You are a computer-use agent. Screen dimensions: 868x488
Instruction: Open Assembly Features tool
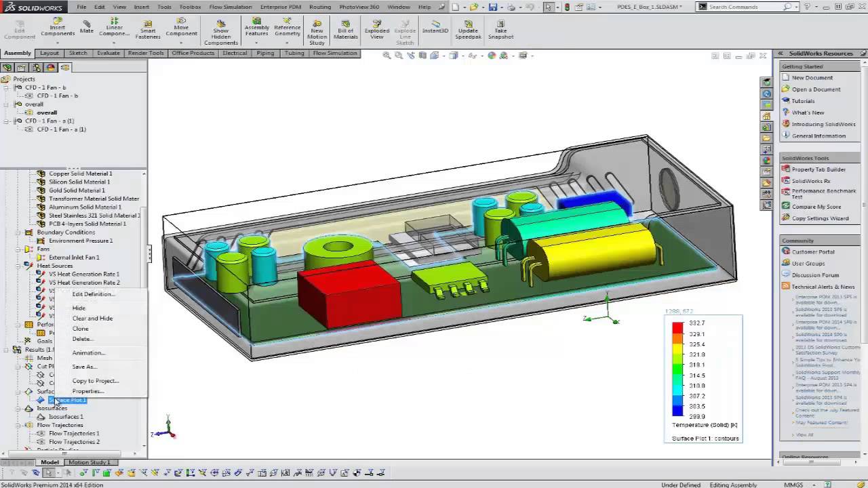click(256, 27)
